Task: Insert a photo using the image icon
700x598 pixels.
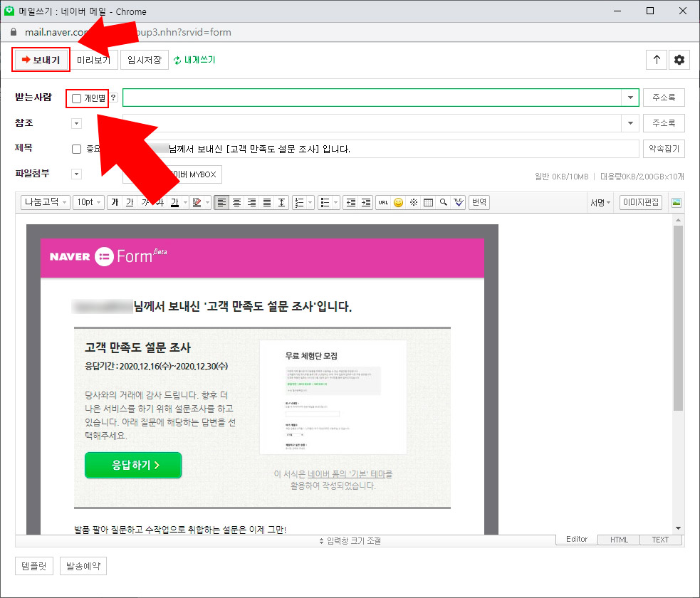Action: tap(675, 202)
